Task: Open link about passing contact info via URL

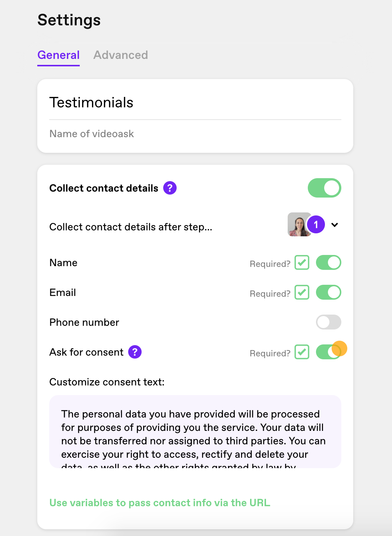Action: tap(160, 503)
